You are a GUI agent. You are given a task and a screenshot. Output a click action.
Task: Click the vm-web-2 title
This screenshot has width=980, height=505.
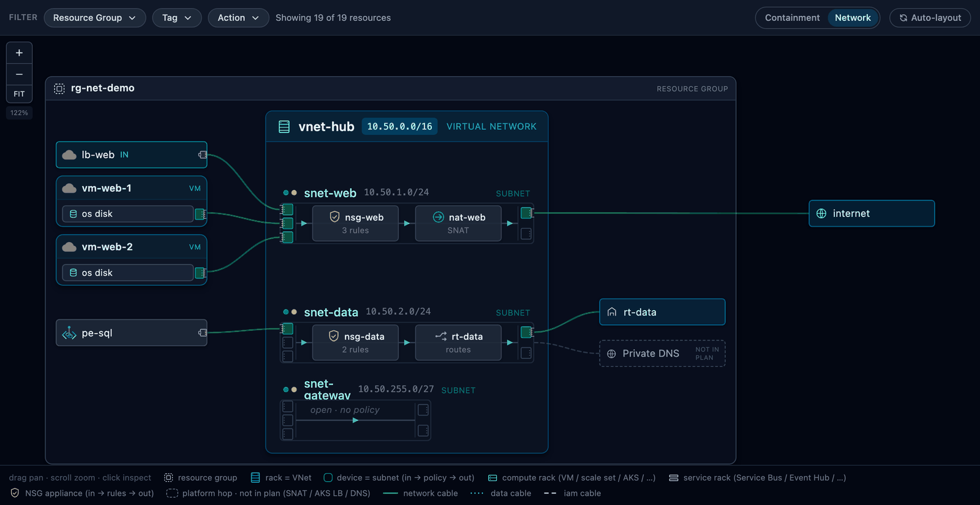(x=107, y=247)
